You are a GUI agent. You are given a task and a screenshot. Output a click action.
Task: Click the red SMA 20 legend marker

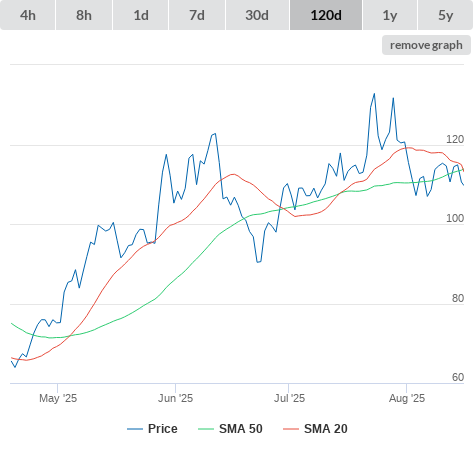coord(291,429)
